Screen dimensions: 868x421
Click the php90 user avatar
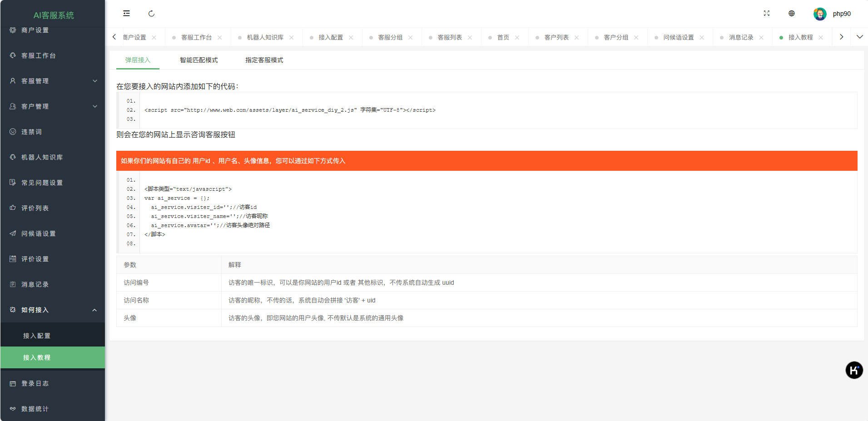click(x=819, y=14)
